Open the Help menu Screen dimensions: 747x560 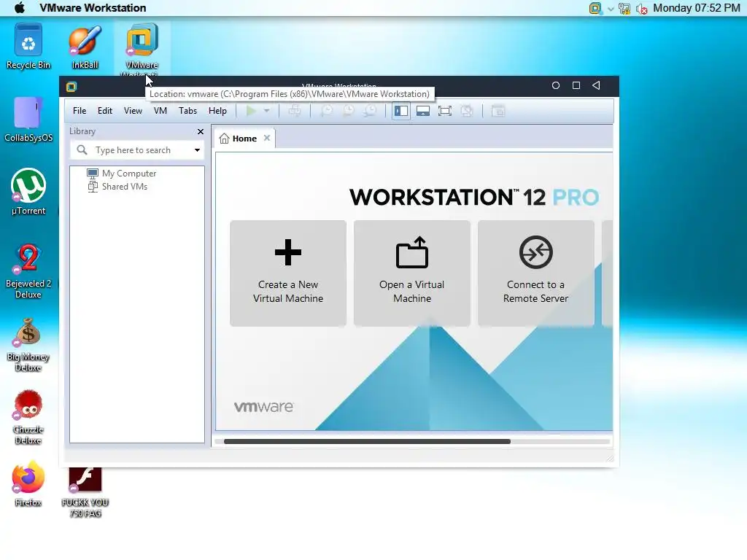coord(217,111)
